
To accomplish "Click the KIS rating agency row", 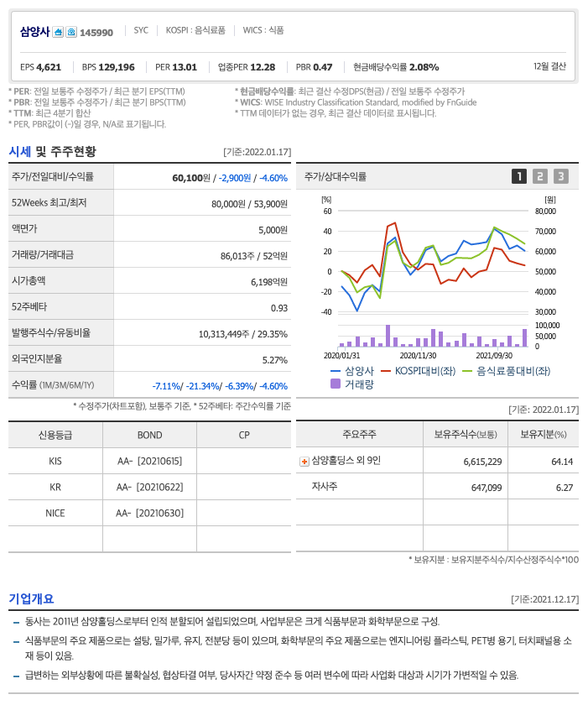I will [55, 462].
